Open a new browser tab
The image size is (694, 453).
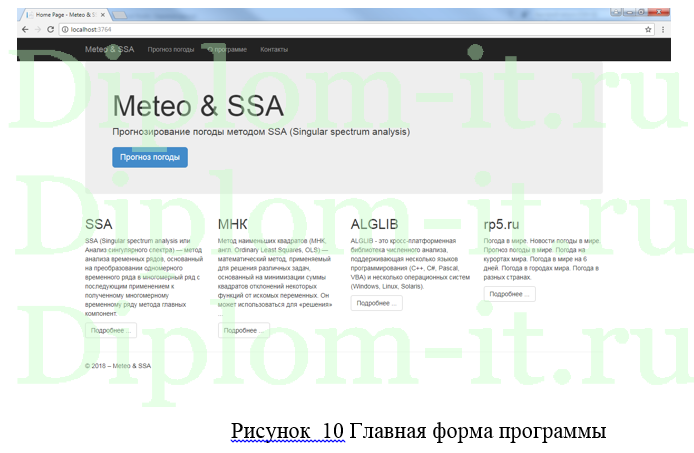[x=120, y=15]
